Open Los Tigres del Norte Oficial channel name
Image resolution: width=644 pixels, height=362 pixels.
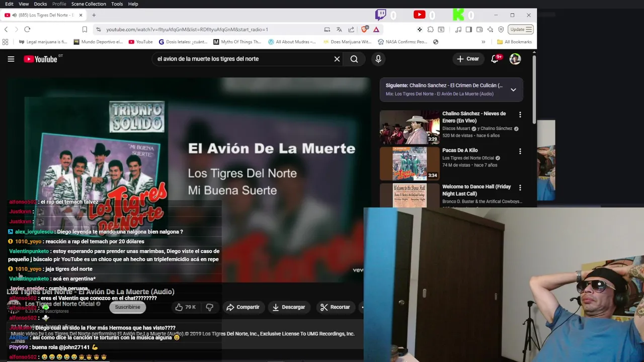point(60,304)
